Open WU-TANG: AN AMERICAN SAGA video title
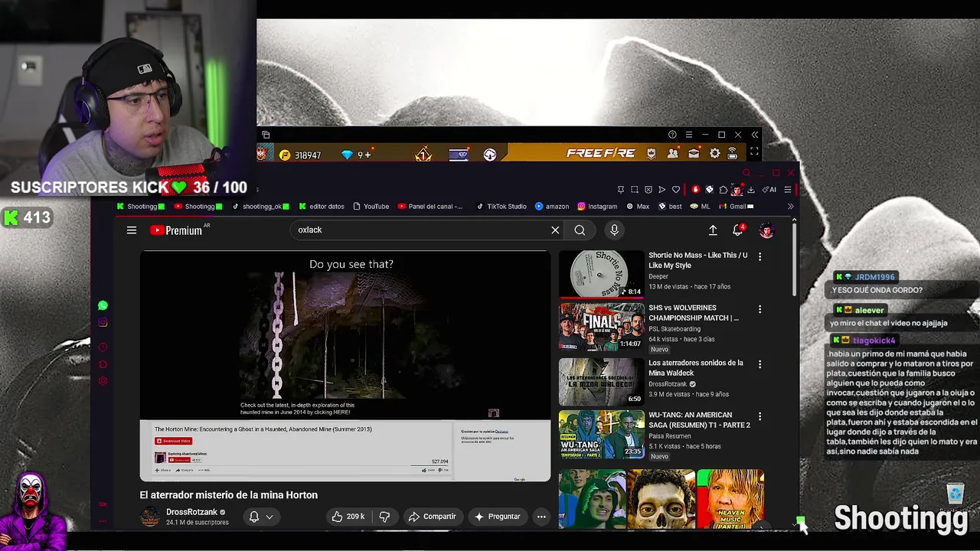The image size is (980, 551). 699,420
